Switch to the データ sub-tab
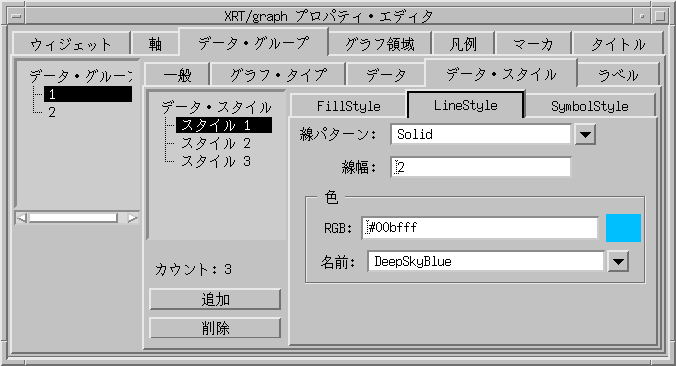Image resolution: width=676 pixels, height=366 pixels. [385, 75]
